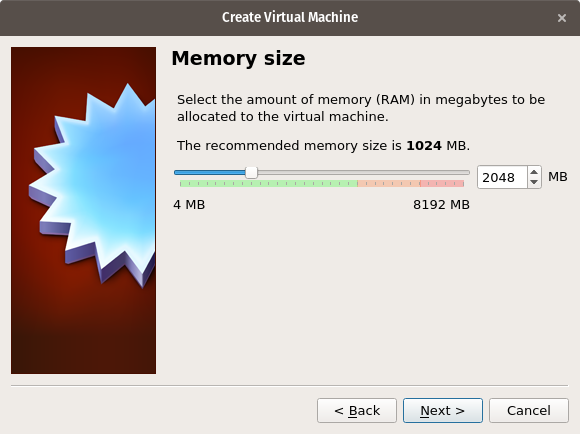Click the orange zone of the memory scale
This screenshot has width=580, height=434.
click(389, 184)
